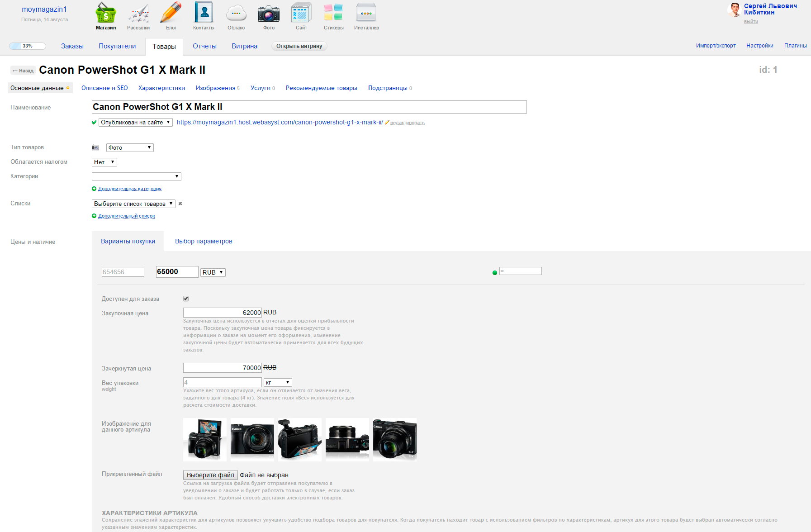Click the Наименование product name field
This screenshot has width=811, height=532.
[x=309, y=107]
